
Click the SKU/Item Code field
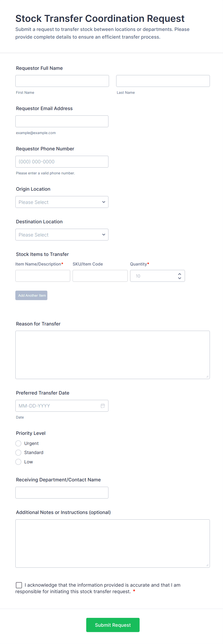pyautogui.click(x=100, y=276)
